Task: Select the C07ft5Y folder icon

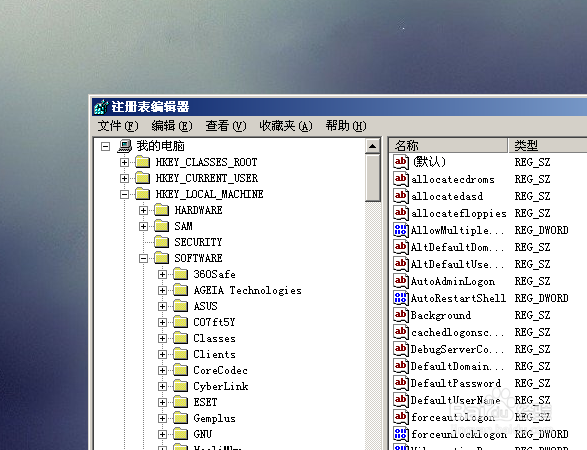Action: (x=180, y=322)
